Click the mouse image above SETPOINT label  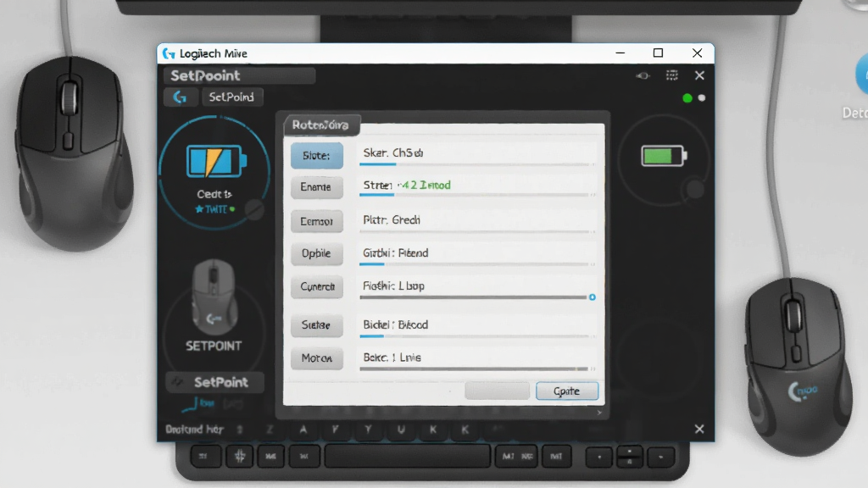click(214, 297)
